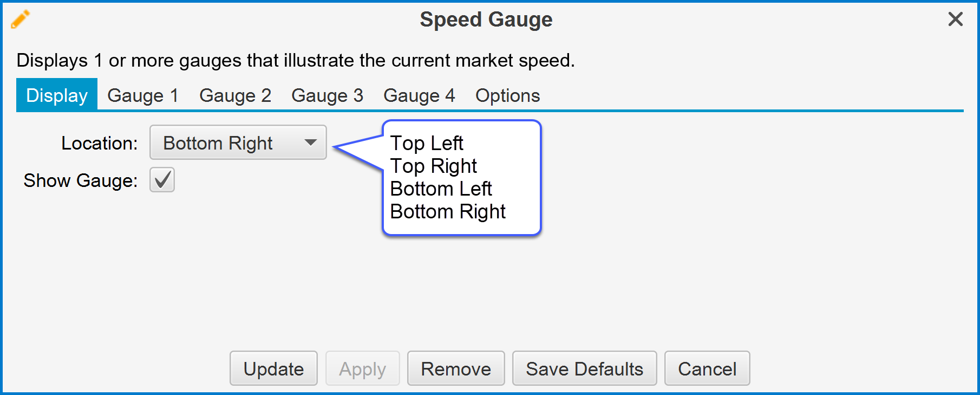
Task: Open the Location dropdown
Action: [x=238, y=143]
